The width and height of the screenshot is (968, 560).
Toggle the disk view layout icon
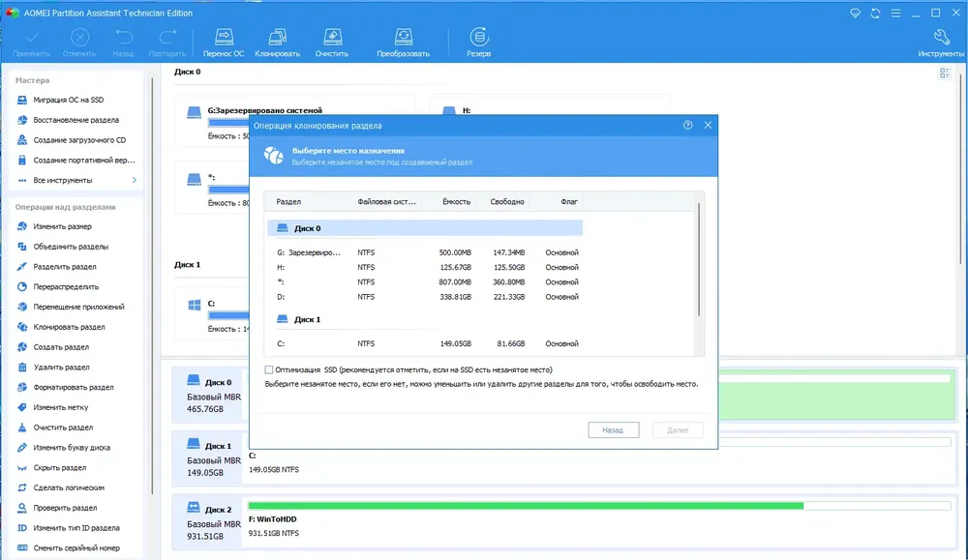944,74
